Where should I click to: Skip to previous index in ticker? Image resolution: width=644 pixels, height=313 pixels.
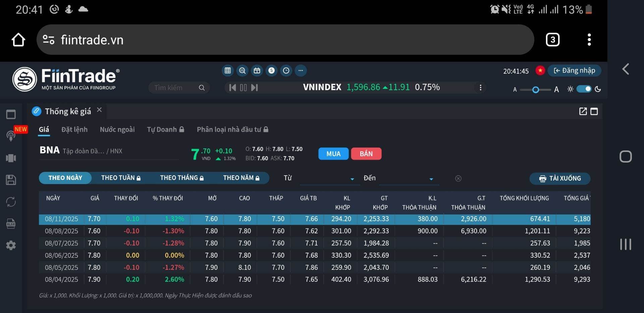click(232, 88)
